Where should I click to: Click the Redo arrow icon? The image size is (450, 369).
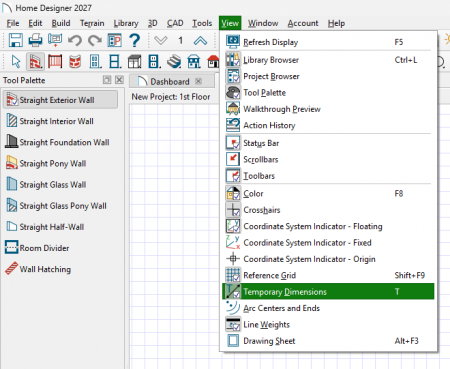(95, 41)
